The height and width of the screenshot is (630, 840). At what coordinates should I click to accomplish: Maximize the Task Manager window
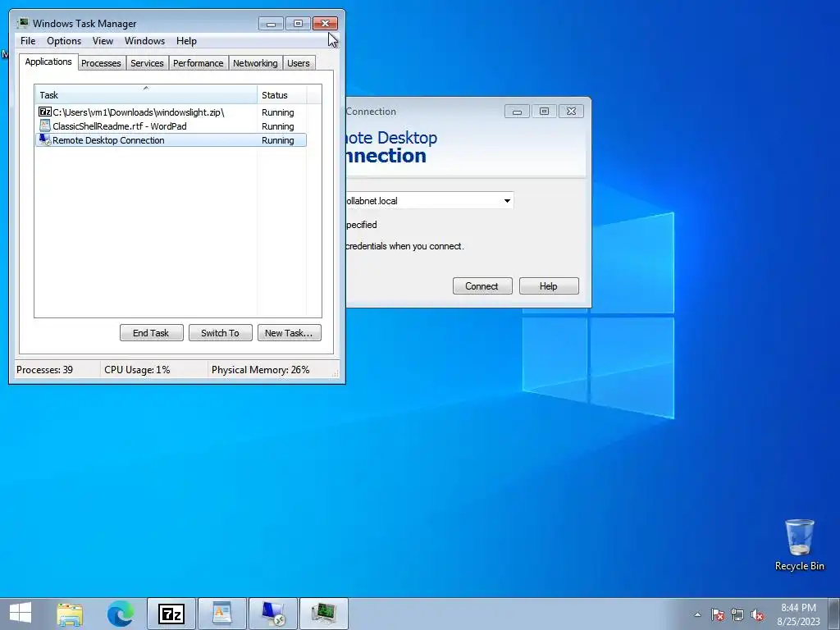(x=298, y=24)
